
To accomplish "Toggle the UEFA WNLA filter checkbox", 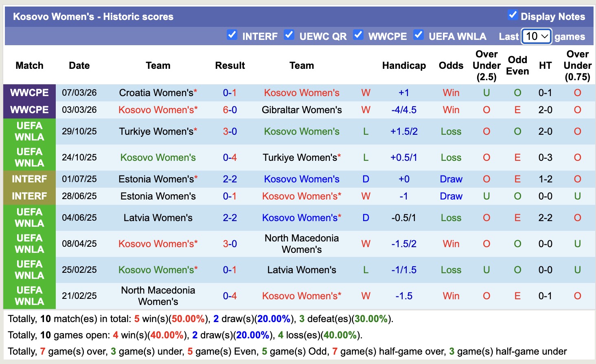I will tap(418, 35).
